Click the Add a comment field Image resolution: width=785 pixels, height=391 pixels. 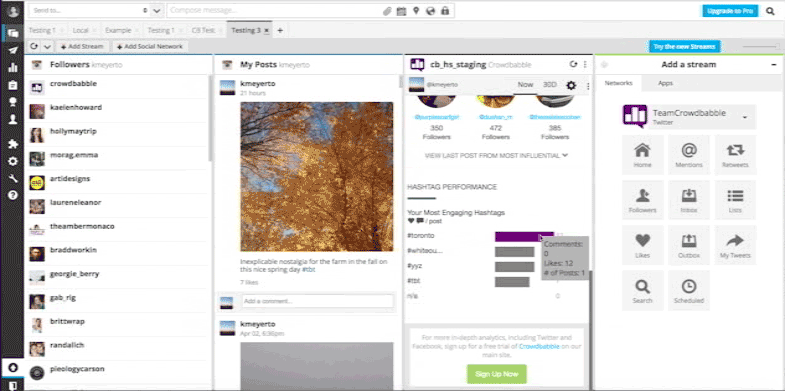coord(318,301)
